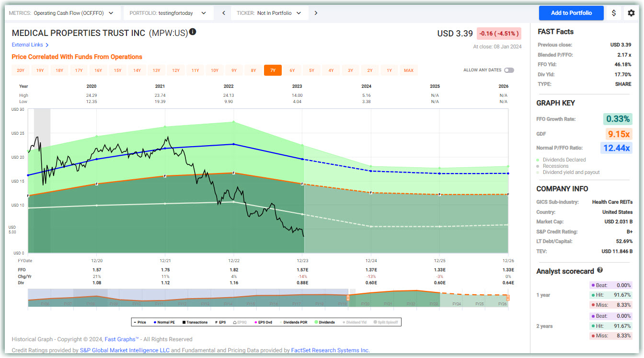Click the FFO Growth Rate 0.33% box
644x358 pixels.
[x=618, y=119]
